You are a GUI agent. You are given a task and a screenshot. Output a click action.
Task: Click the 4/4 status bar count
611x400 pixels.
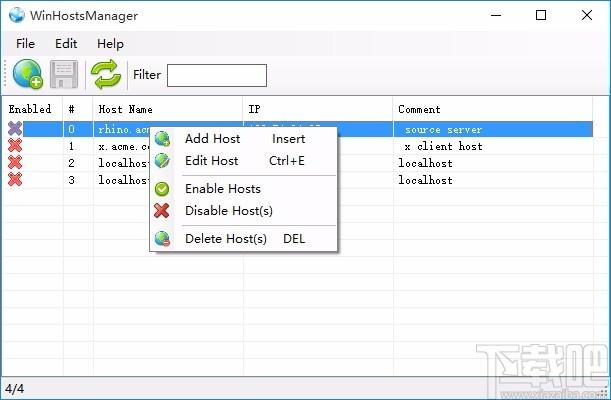(14, 388)
